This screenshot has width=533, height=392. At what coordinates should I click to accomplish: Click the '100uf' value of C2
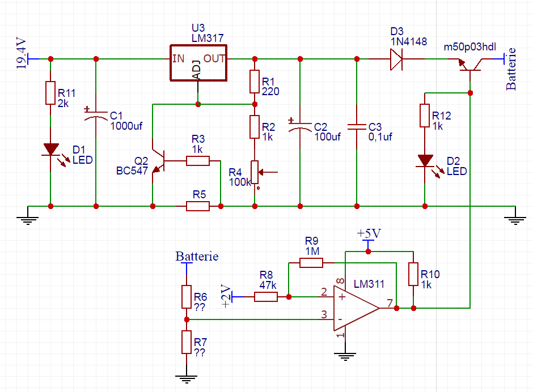[327, 137]
